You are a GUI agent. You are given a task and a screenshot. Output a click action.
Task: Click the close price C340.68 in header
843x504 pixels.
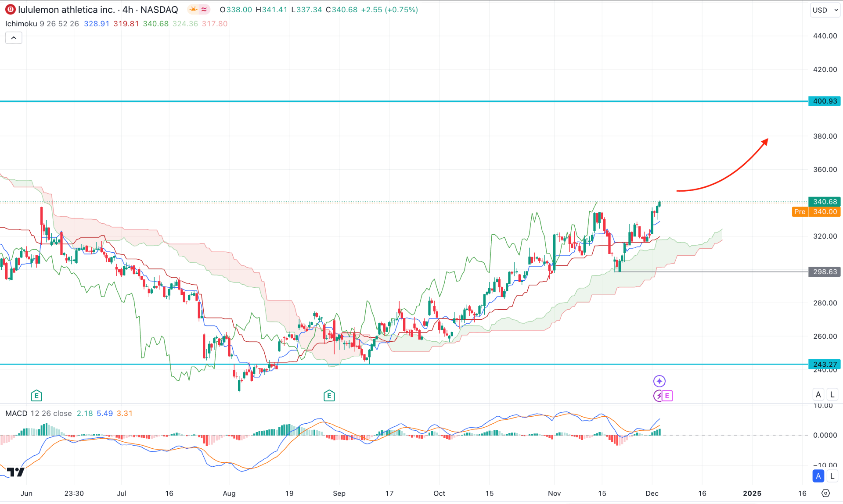(x=342, y=10)
